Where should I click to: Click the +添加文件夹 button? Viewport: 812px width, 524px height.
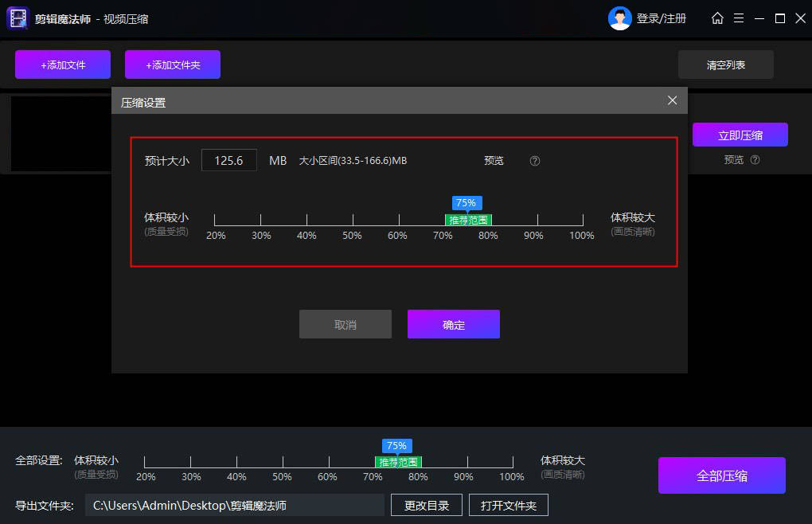pos(173,65)
